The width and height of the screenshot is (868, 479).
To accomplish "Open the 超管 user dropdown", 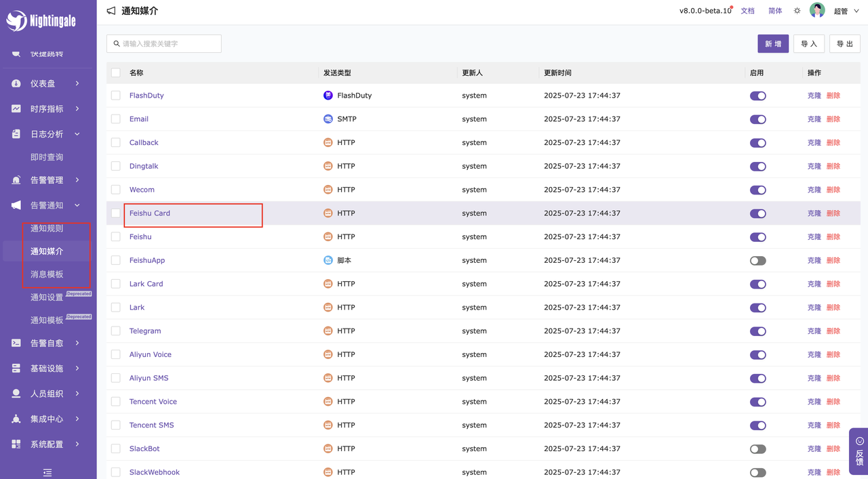I will pyautogui.click(x=846, y=12).
